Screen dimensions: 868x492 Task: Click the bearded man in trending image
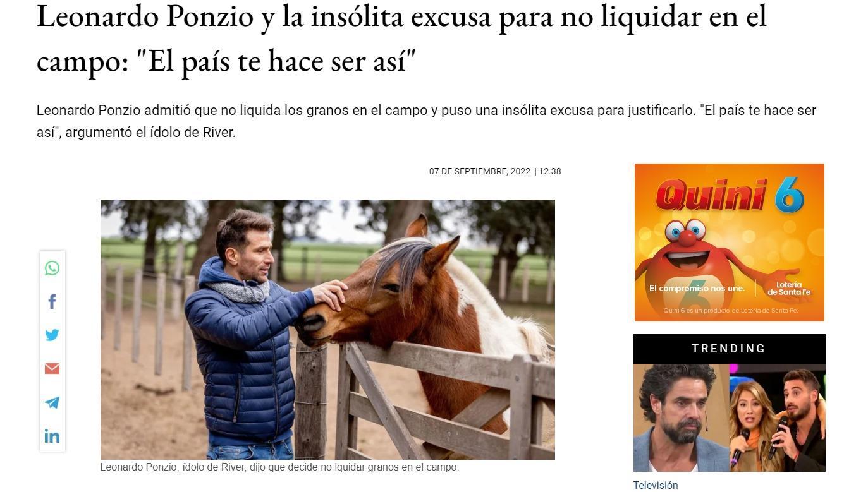pos(678,417)
